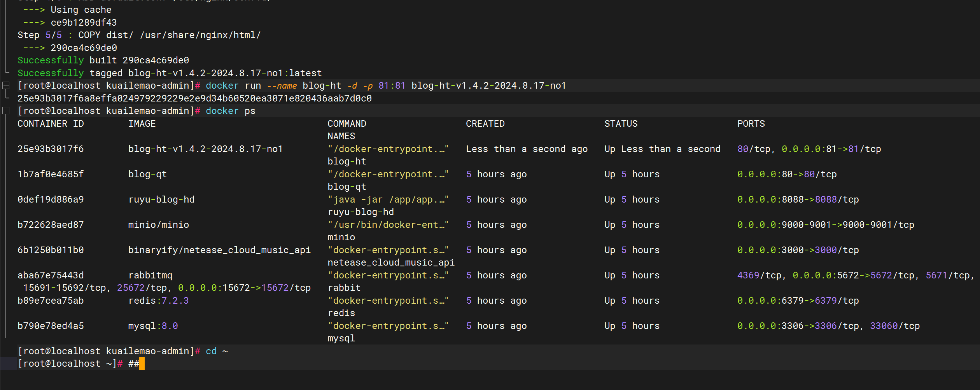Click the PORTS column header

pyautogui.click(x=751, y=124)
